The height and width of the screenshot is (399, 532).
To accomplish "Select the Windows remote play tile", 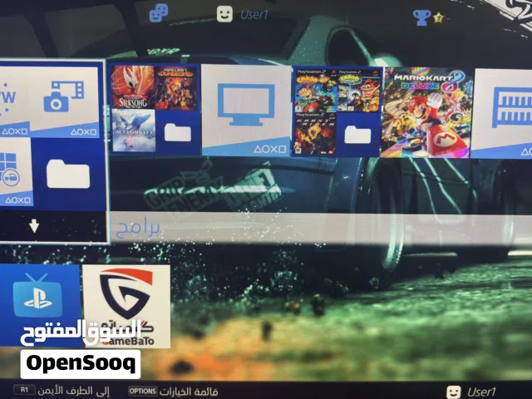I will point(15,172).
